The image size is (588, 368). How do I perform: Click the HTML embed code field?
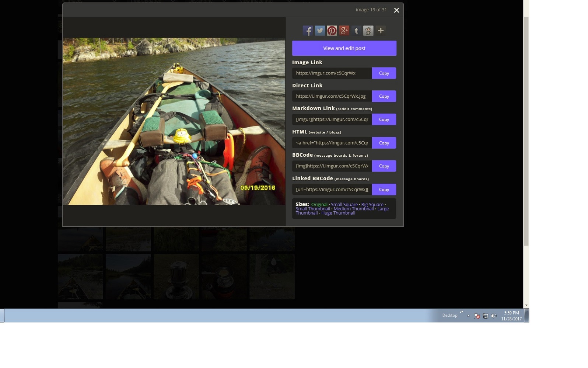tap(332, 143)
